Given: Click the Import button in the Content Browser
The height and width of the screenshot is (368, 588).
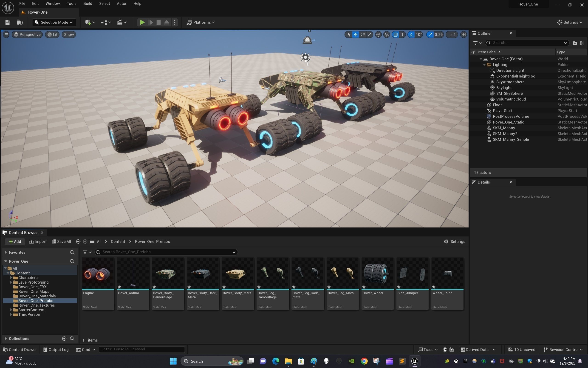Looking at the screenshot, I should pyautogui.click(x=38, y=241).
